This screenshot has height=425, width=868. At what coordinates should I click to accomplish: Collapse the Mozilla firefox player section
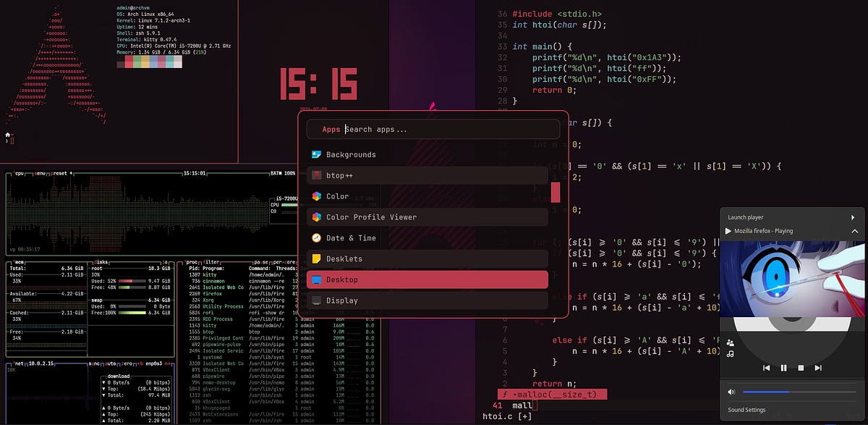[854, 231]
